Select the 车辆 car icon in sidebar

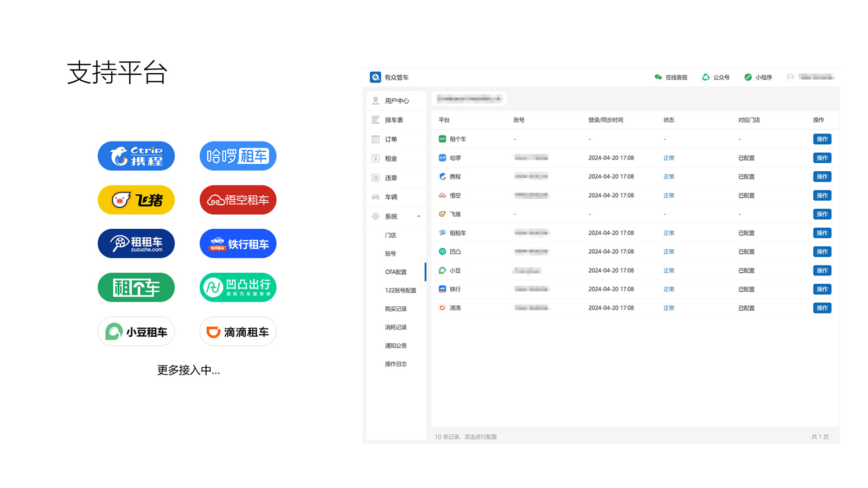click(x=375, y=197)
